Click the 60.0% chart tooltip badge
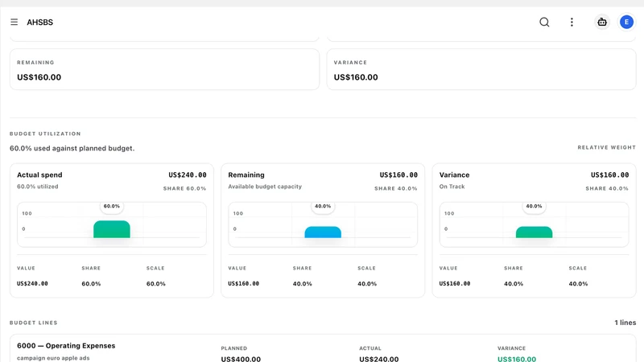Viewport: 644px width, 362px height. coord(112,206)
